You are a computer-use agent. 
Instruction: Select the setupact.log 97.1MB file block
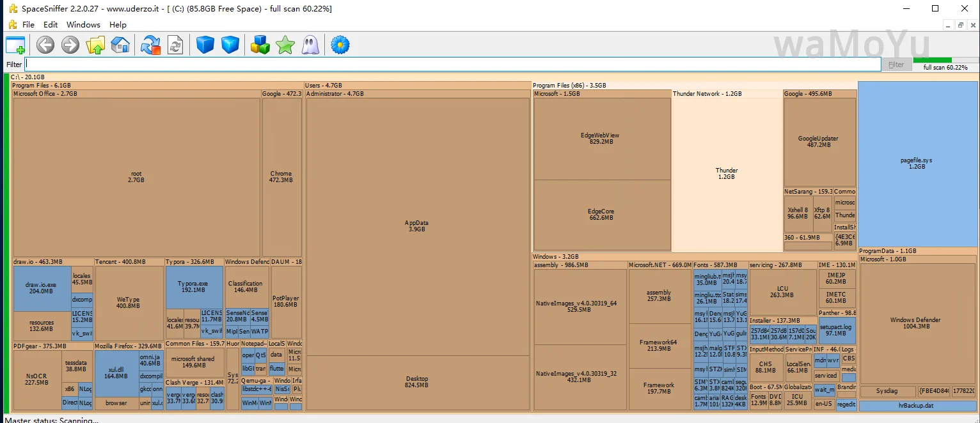coord(836,330)
